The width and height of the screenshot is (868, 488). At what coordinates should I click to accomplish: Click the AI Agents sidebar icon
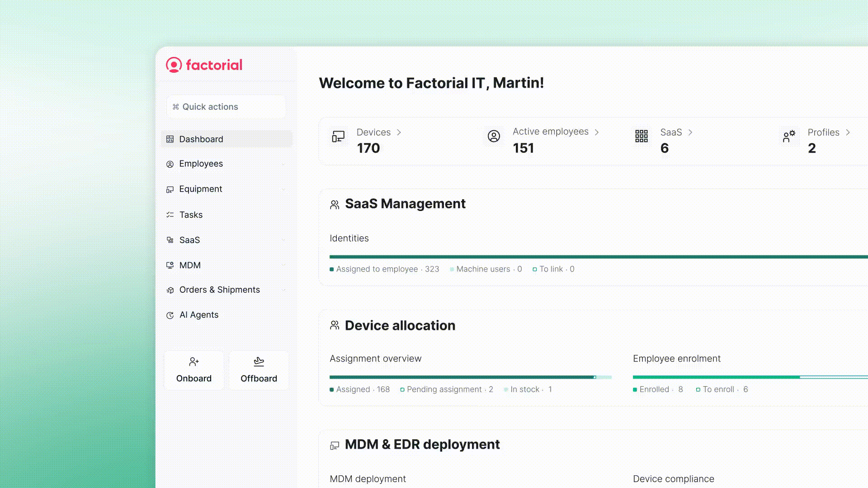tap(170, 315)
